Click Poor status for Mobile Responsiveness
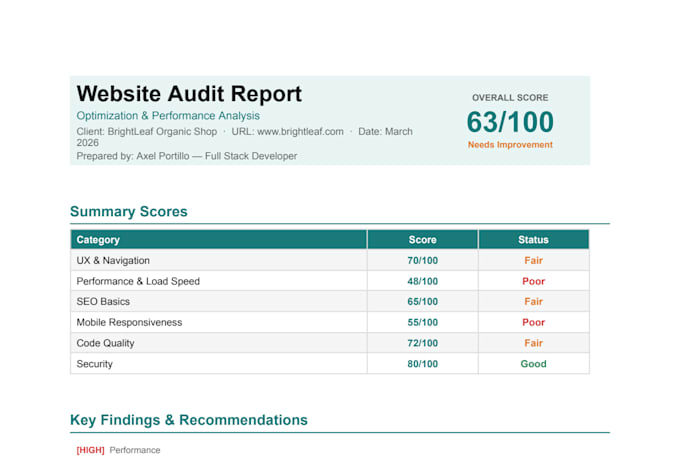This screenshot has width=680, height=459. tap(533, 322)
